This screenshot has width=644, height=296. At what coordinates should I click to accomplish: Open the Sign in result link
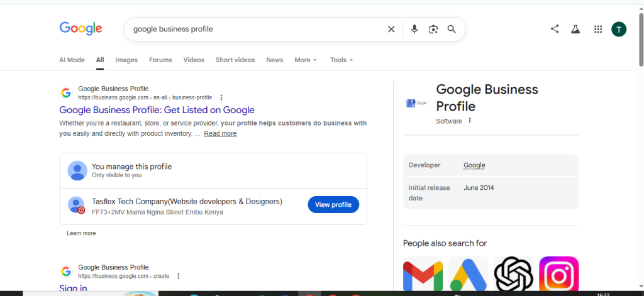point(73,288)
